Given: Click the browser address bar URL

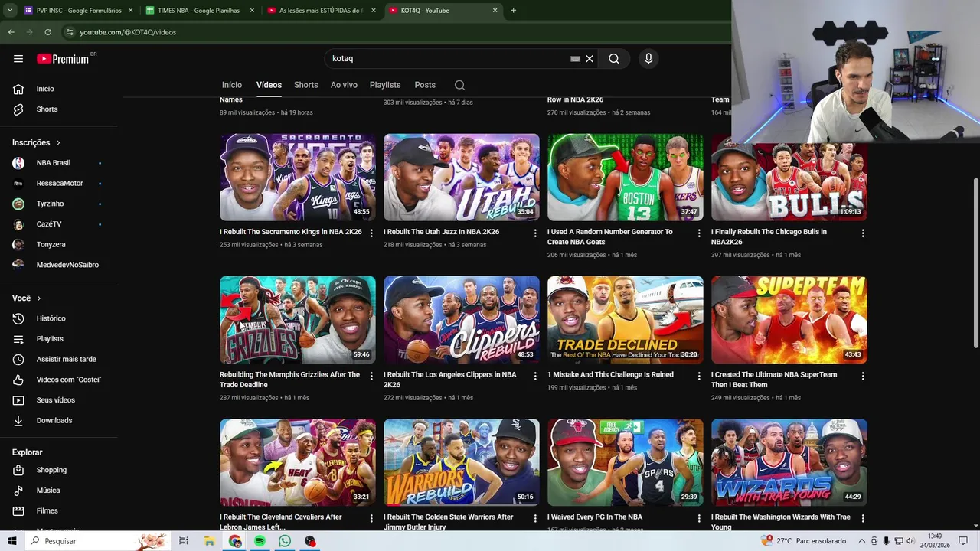Looking at the screenshot, I should pos(128,32).
